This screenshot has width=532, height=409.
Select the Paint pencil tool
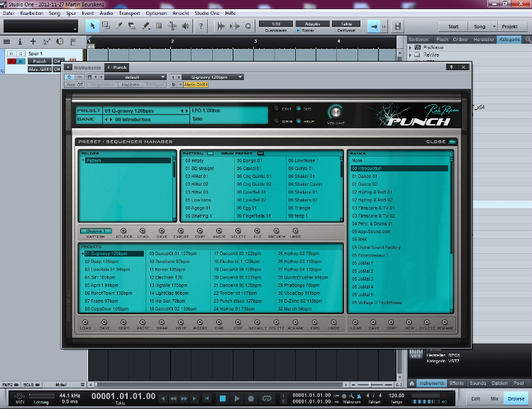coord(146,26)
